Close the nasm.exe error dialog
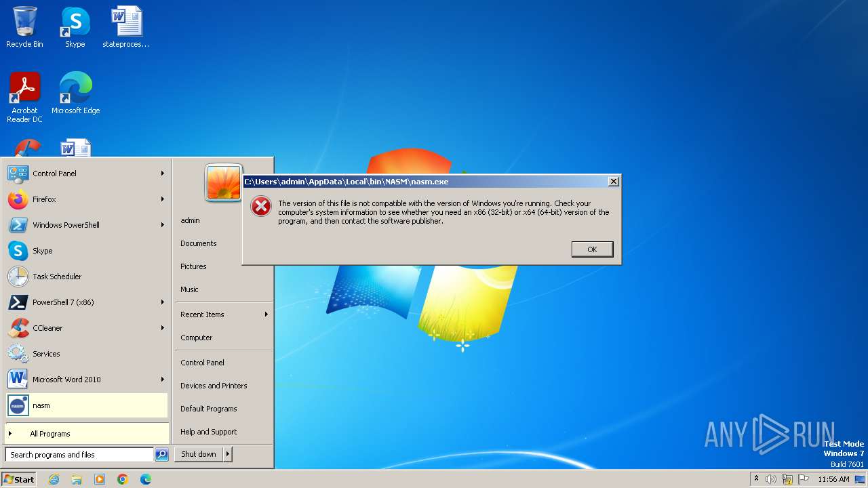 click(x=613, y=182)
